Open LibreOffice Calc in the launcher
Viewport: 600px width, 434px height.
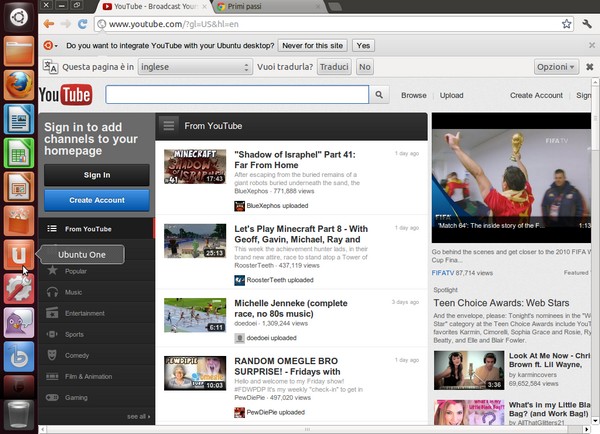click(19, 153)
